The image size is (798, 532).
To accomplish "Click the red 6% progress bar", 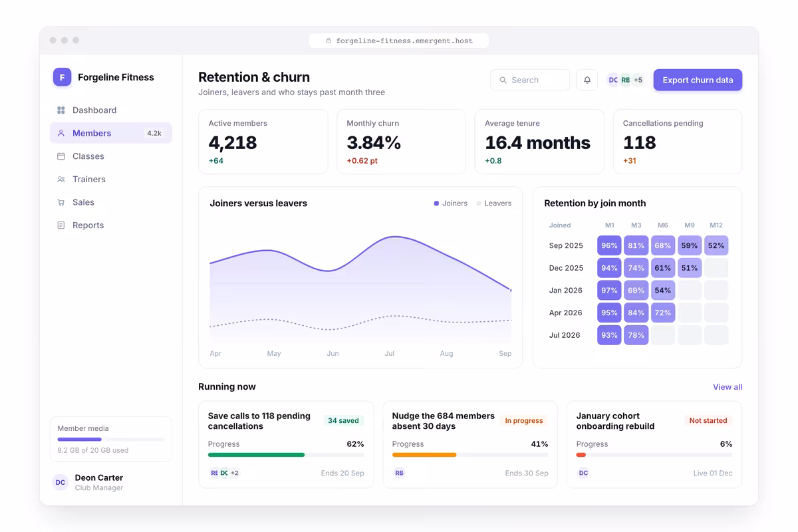I will pyautogui.click(x=581, y=455).
